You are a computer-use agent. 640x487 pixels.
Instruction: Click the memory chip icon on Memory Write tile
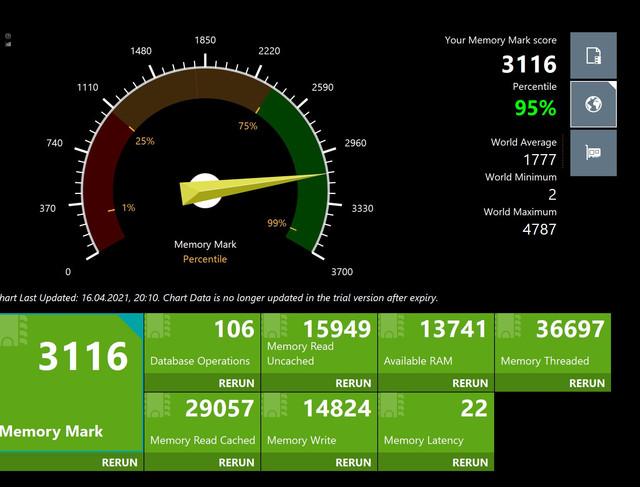click(x=276, y=405)
